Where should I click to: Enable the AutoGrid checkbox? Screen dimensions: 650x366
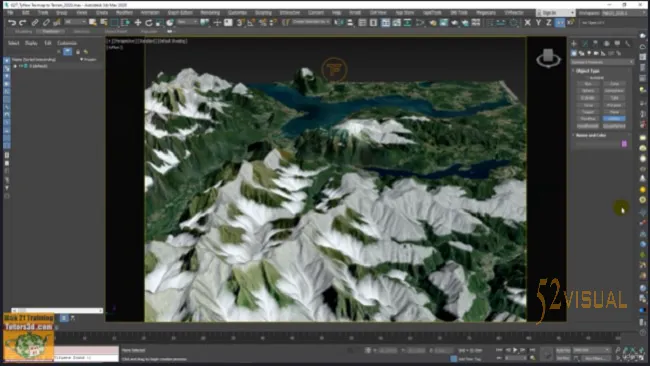(x=587, y=78)
